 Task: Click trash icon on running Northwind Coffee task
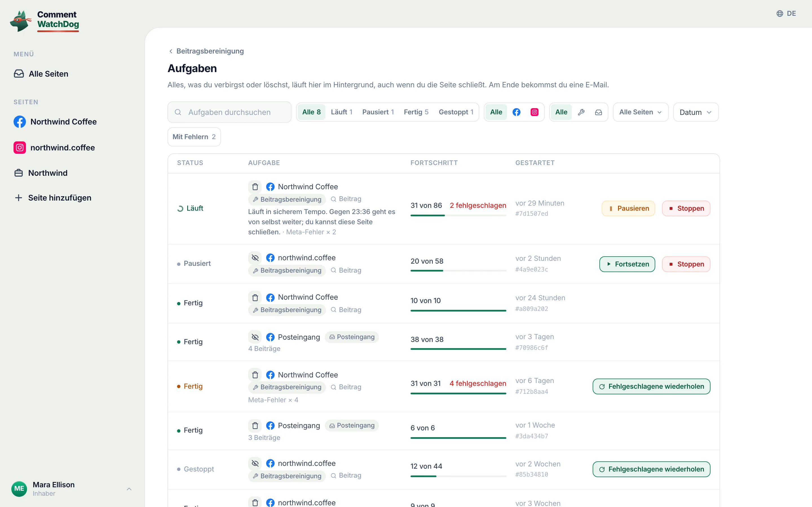[x=255, y=186]
